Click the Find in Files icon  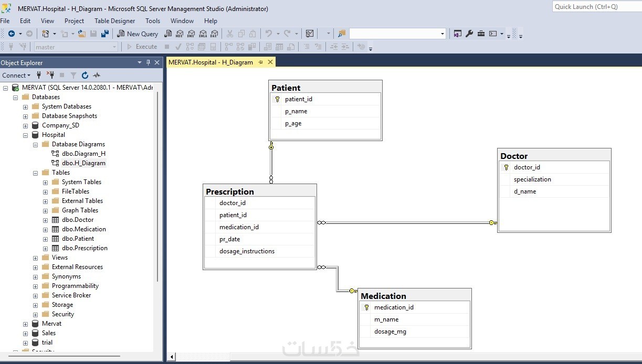[342, 34]
